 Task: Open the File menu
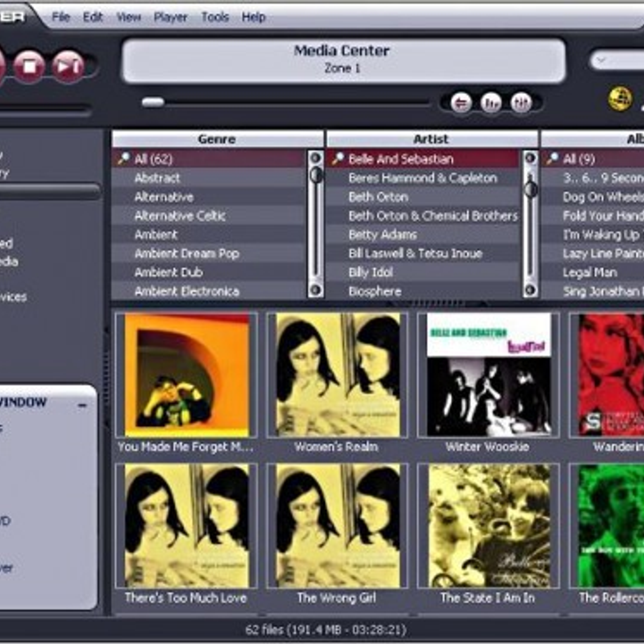point(61,17)
